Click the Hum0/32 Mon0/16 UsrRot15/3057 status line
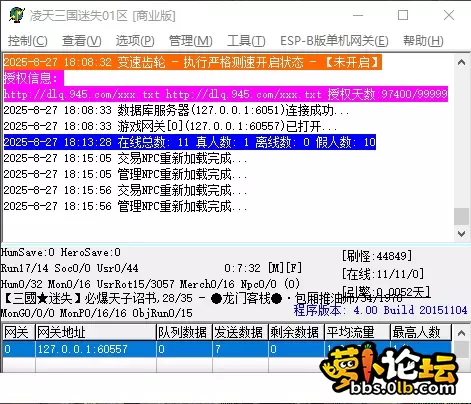The width and height of the screenshot is (471, 404). tap(150, 284)
